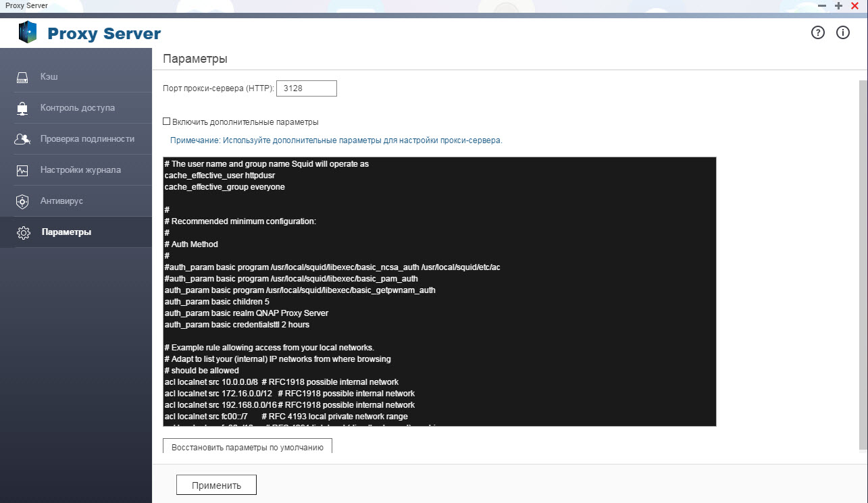Click inside the Squid config text area
868x503 pixels.
(x=439, y=291)
